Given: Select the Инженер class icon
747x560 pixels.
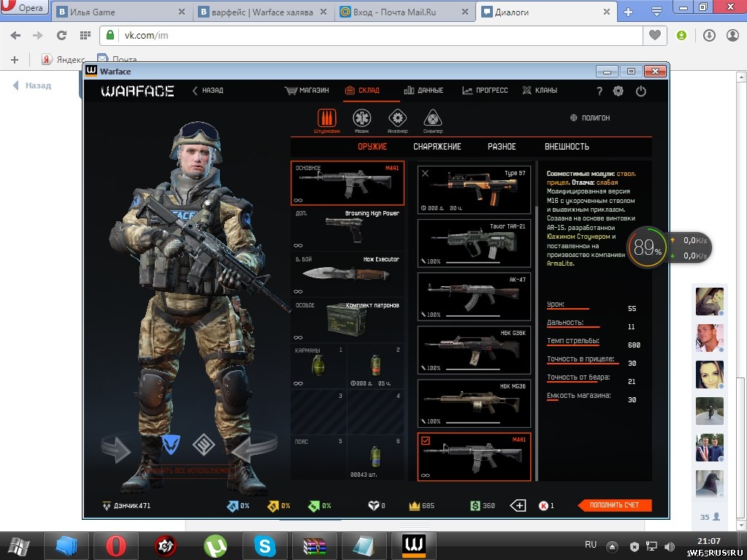Looking at the screenshot, I should 397,118.
